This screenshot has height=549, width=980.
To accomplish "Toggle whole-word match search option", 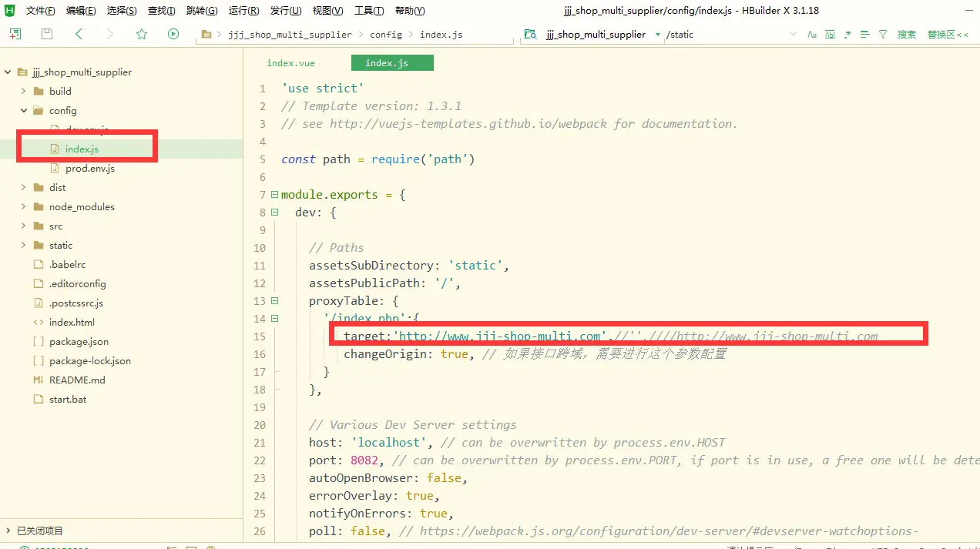I will (830, 35).
